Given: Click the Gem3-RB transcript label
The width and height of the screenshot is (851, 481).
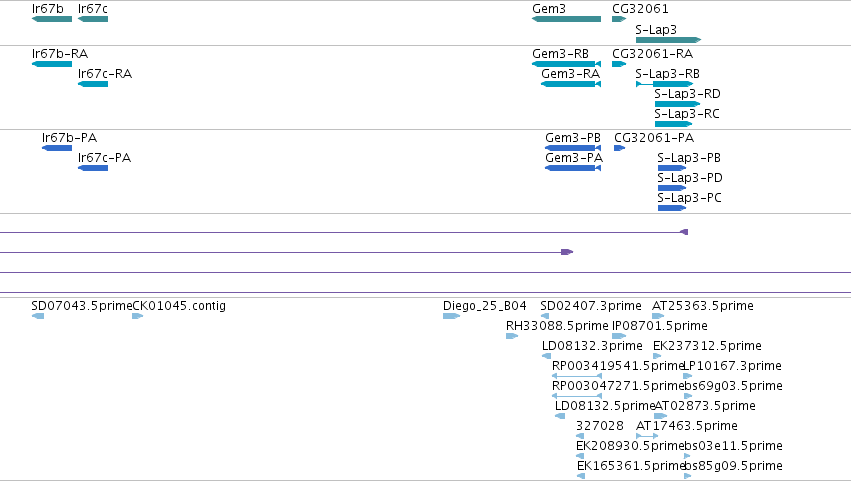Looking at the screenshot, I should tap(561, 54).
